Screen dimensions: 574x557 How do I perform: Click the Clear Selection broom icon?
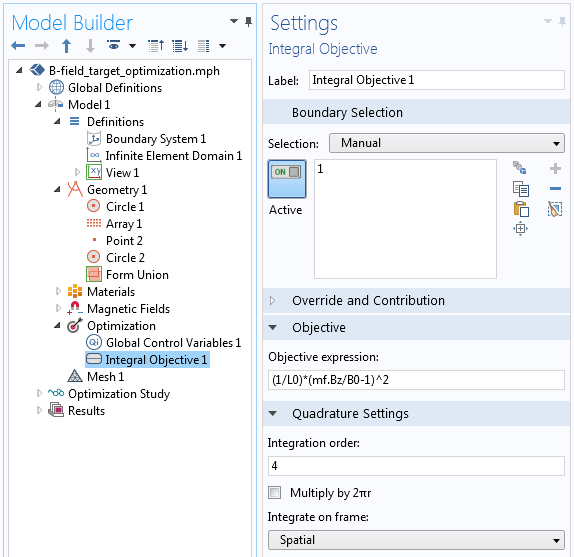tap(555, 209)
